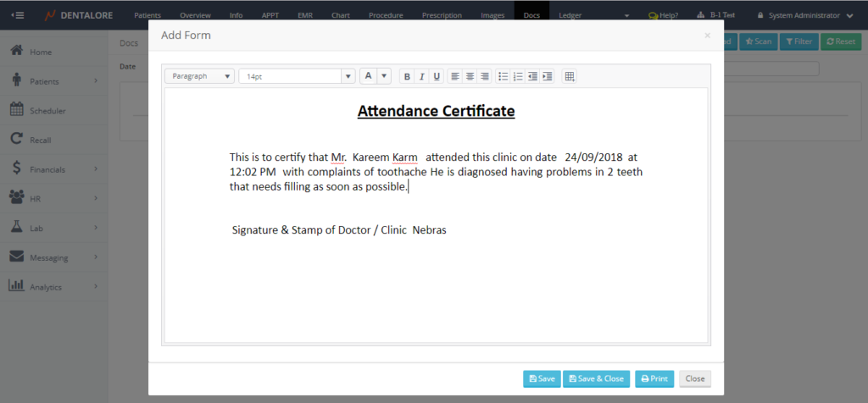
Task: Align text to the right
Action: (485, 76)
